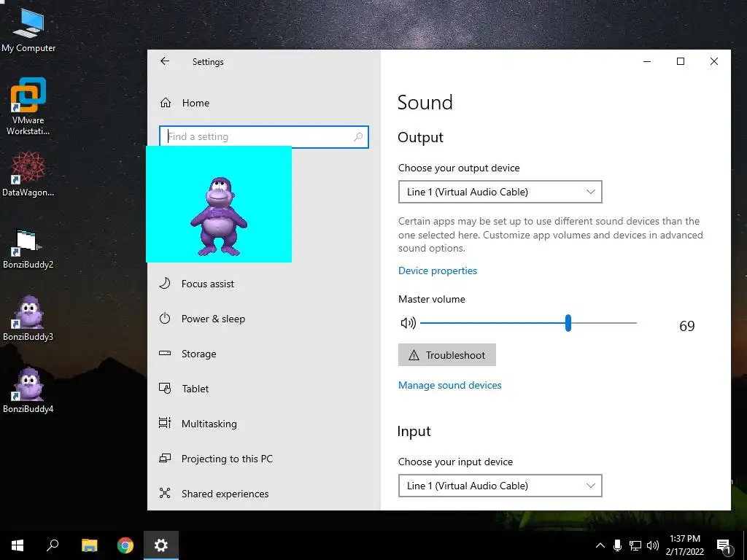This screenshot has width=747, height=560.
Task: Maximize the Settings window
Action: tap(681, 61)
